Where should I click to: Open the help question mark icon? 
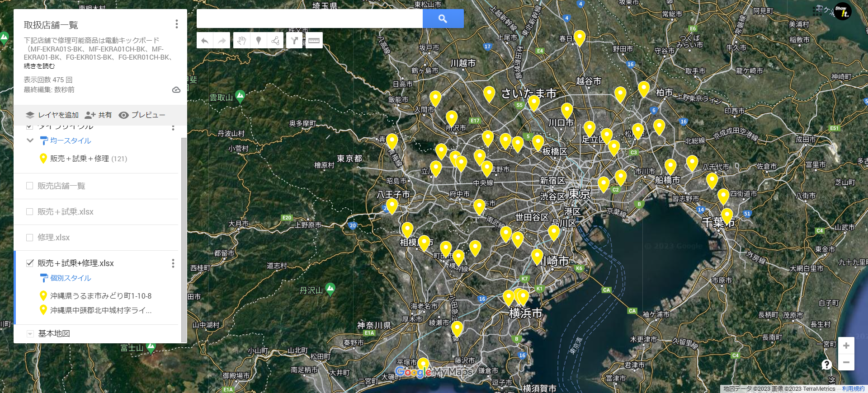[826, 365]
